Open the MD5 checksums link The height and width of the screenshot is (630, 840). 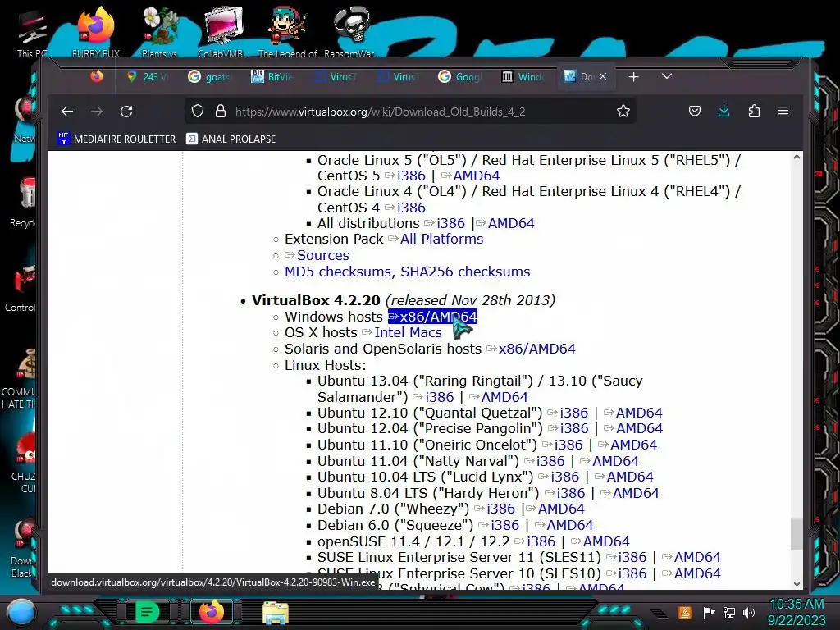pos(337,272)
